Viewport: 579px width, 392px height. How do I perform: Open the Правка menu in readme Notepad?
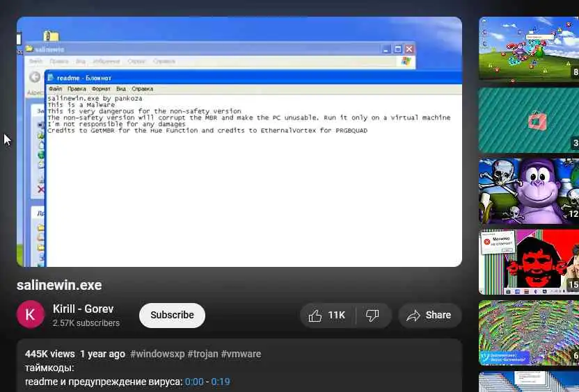pyautogui.click(x=77, y=89)
